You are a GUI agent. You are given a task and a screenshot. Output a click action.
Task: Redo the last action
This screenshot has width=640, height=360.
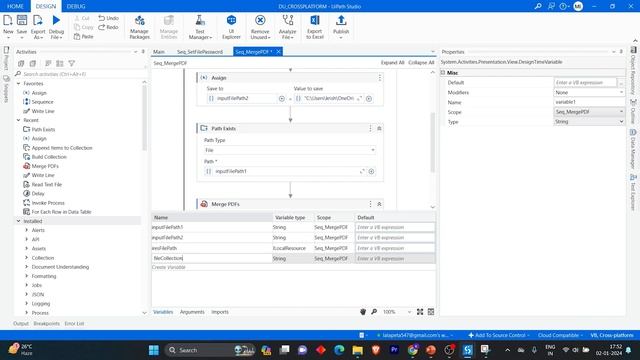108,27
